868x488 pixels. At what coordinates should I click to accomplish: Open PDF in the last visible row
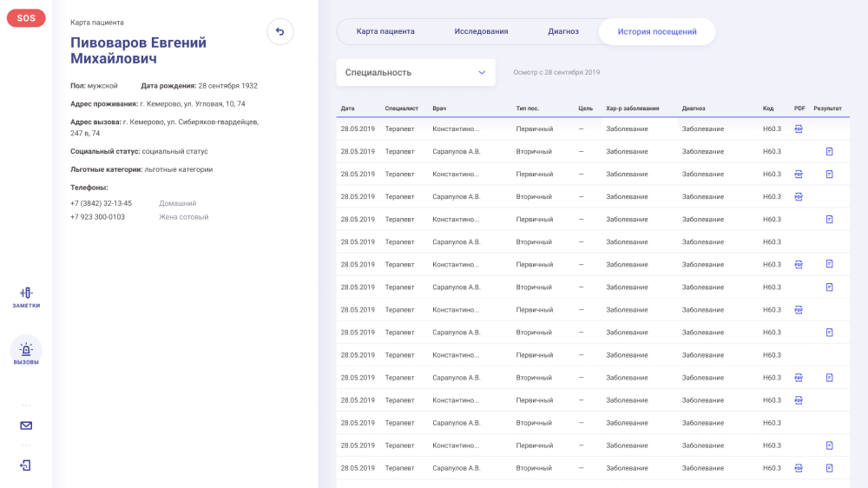pos(799,468)
